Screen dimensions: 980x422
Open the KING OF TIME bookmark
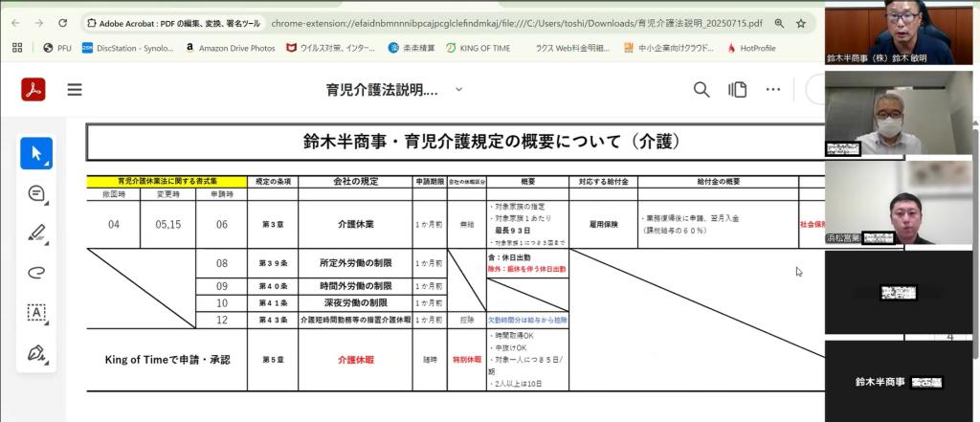coord(484,47)
